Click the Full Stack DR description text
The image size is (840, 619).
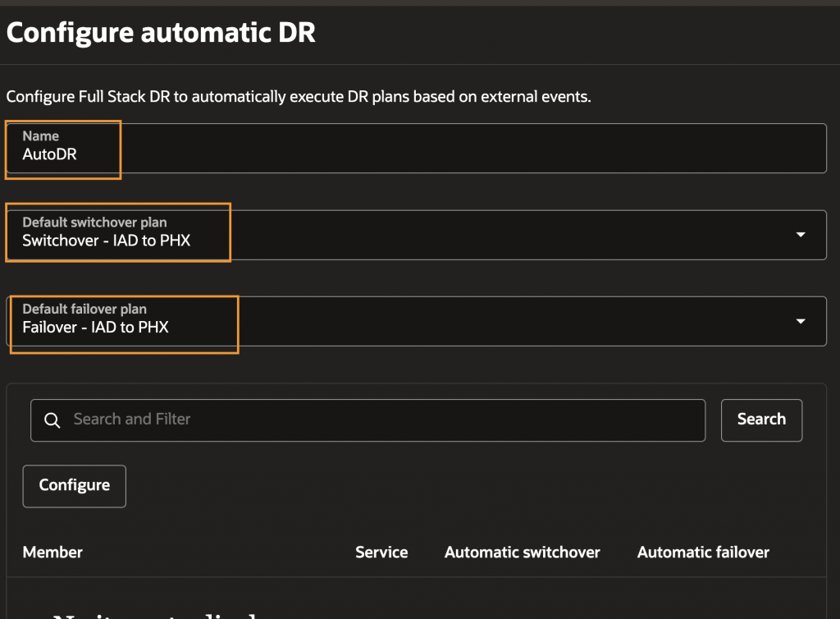coord(299,97)
